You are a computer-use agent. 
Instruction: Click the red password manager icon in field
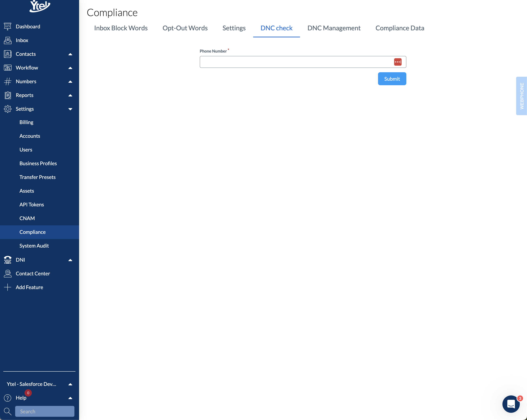tap(398, 62)
